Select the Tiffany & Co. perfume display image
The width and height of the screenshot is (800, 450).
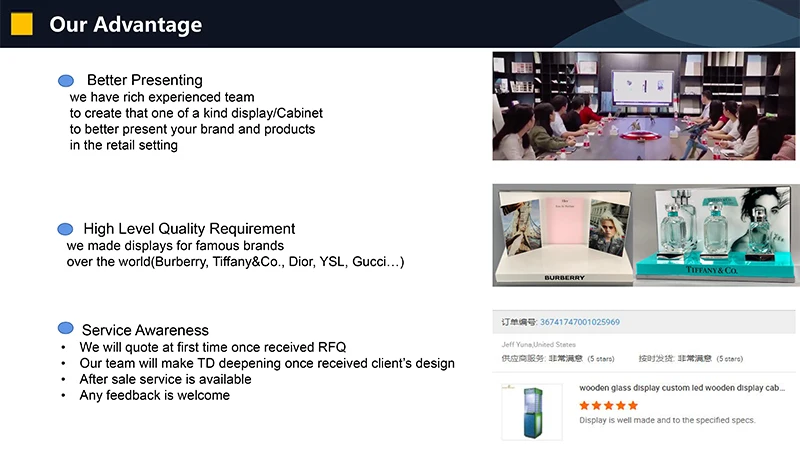(x=716, y=233)
